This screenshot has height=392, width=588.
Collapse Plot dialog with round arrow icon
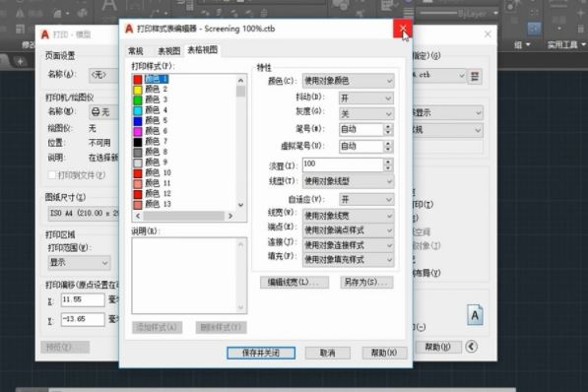[472, 347]
